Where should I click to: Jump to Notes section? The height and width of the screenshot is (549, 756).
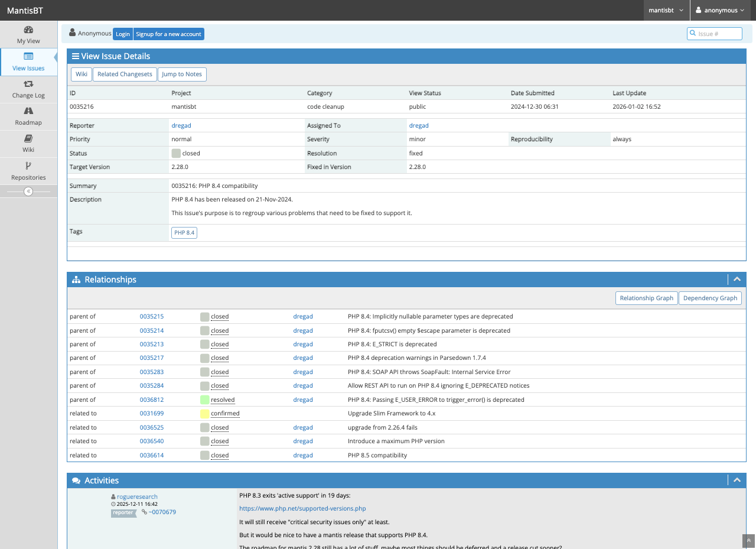click(182, 74)
